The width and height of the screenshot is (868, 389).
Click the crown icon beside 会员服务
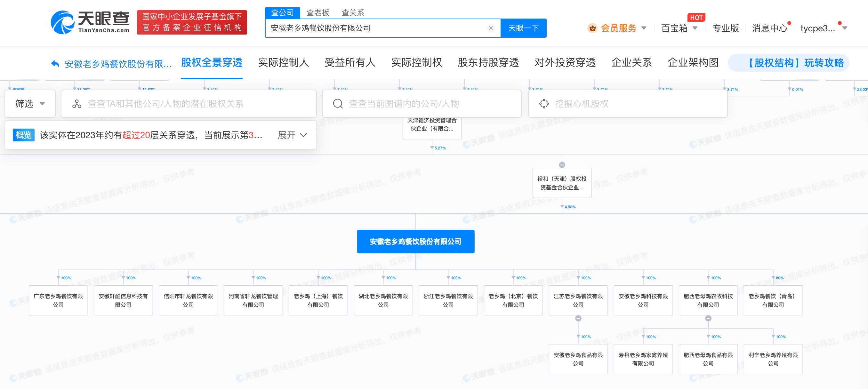(593, 28)
